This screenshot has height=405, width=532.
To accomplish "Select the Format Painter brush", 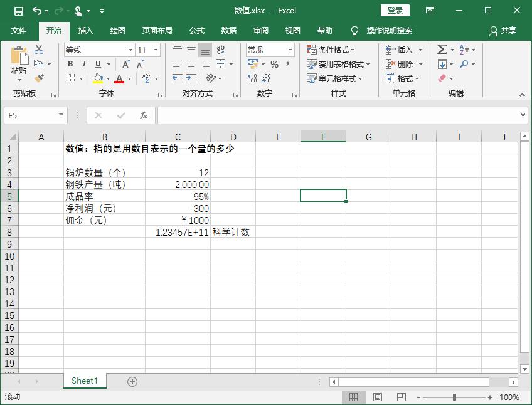I will point(39,78).
